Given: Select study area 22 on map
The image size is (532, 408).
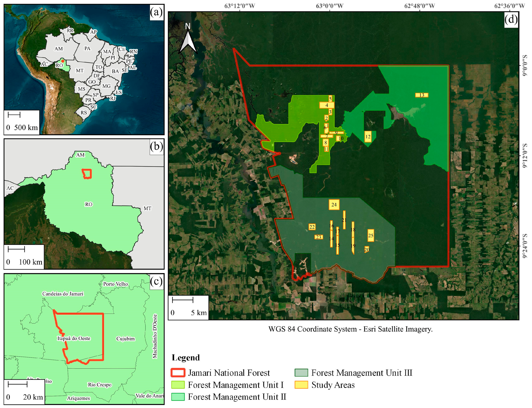Looking at the screenshot, I should pos(312,227).
